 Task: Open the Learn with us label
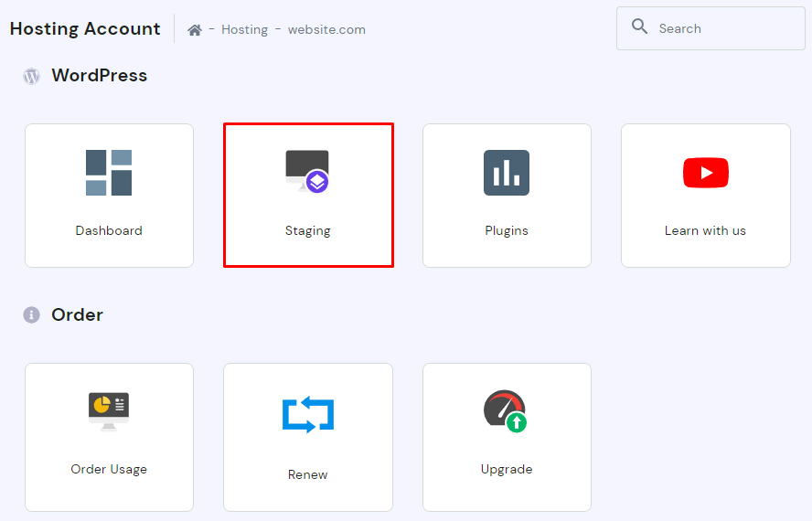click(x=705, y=231)
